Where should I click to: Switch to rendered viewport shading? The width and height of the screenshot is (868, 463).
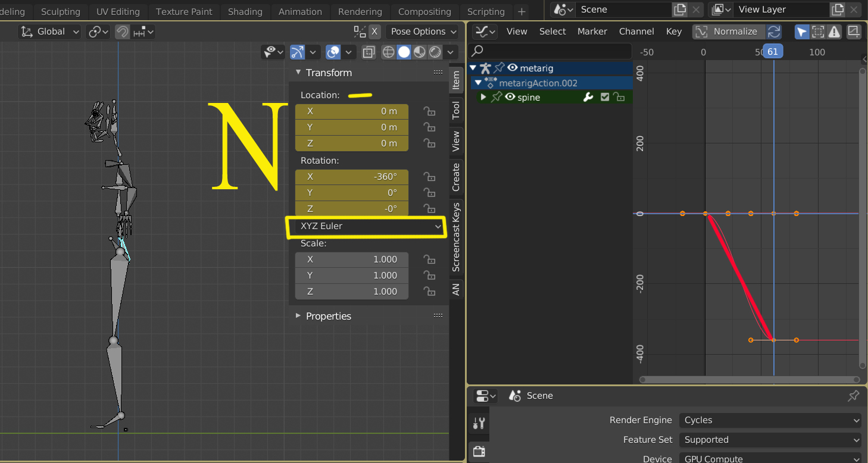435,52
